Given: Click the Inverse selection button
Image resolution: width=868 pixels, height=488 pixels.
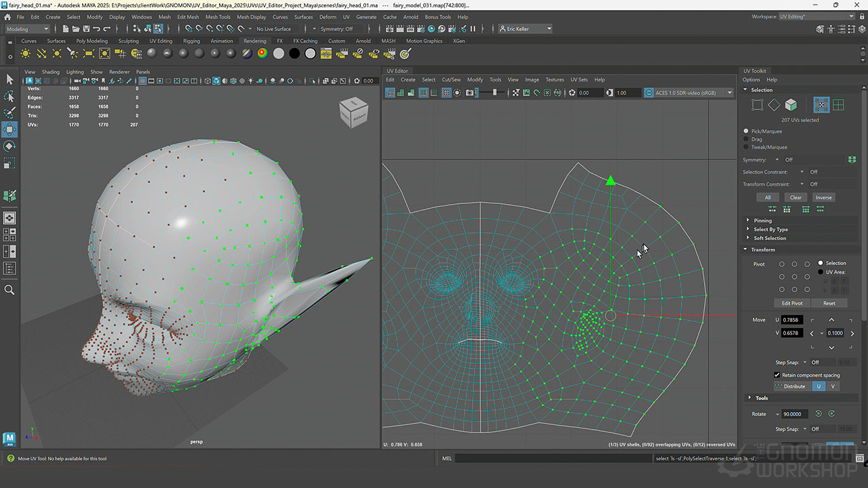Looking at the screenshot, I should coord(823,197).
